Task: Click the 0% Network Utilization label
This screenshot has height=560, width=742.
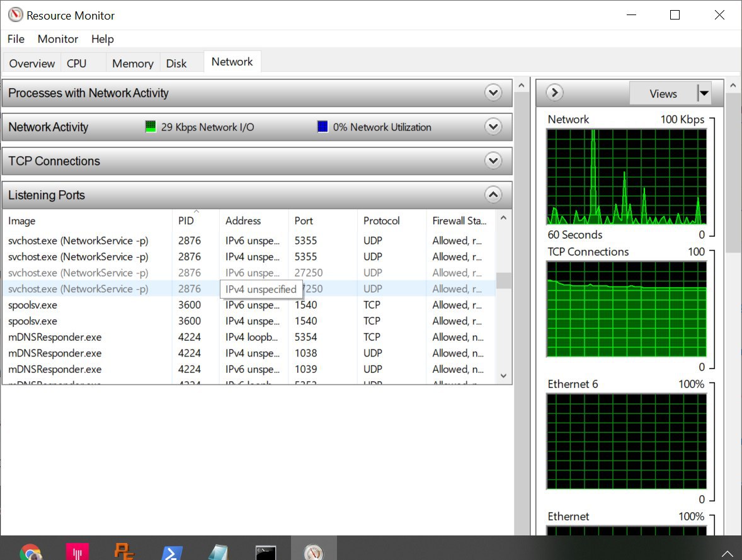Action: coord(382,127)
